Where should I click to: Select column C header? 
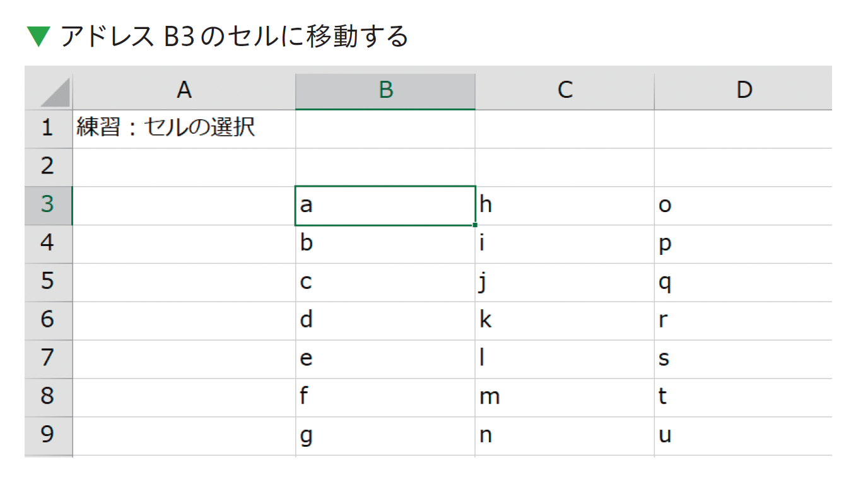565,91
